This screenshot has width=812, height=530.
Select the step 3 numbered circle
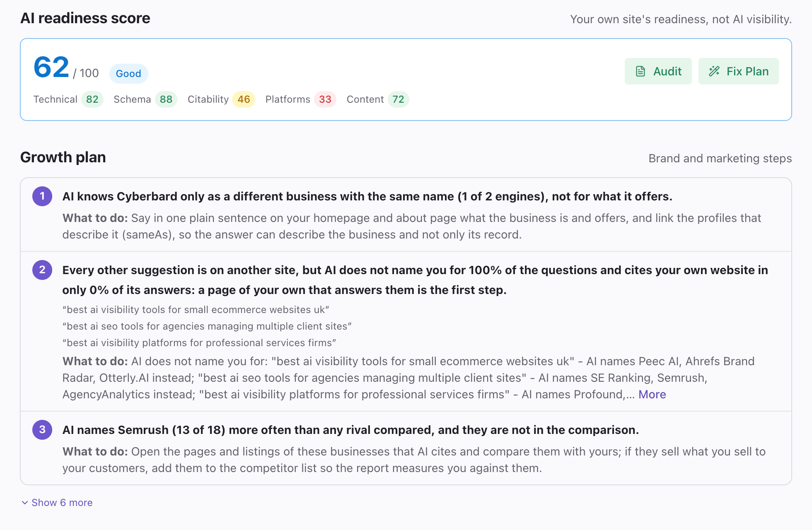[x=42, y=430]
